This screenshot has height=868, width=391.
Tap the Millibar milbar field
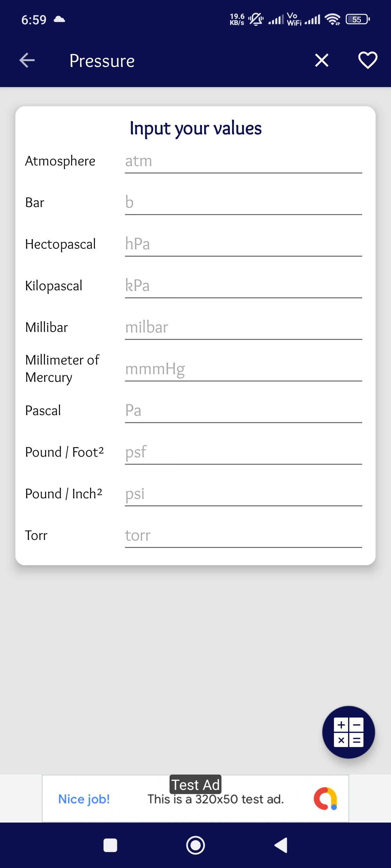point(243,327)
